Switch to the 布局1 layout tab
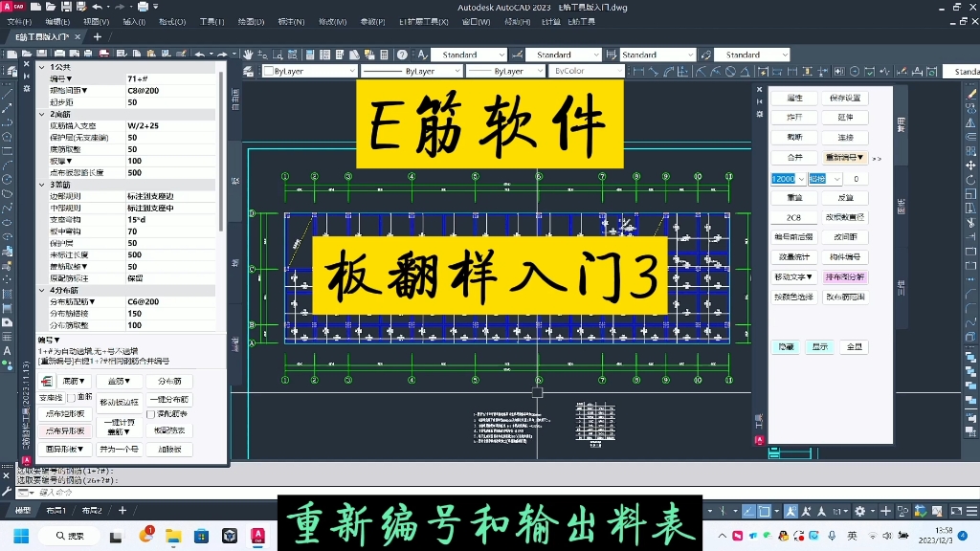 (56, 511)
